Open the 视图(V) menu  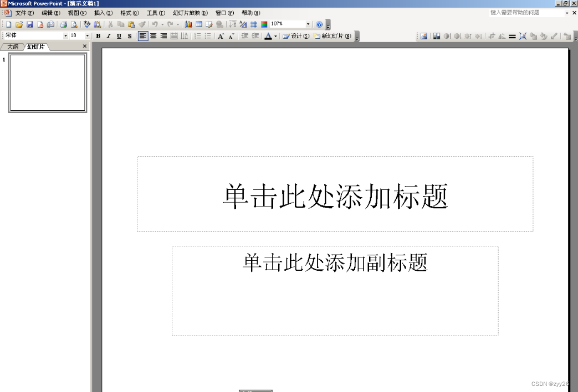click(77, 13)
